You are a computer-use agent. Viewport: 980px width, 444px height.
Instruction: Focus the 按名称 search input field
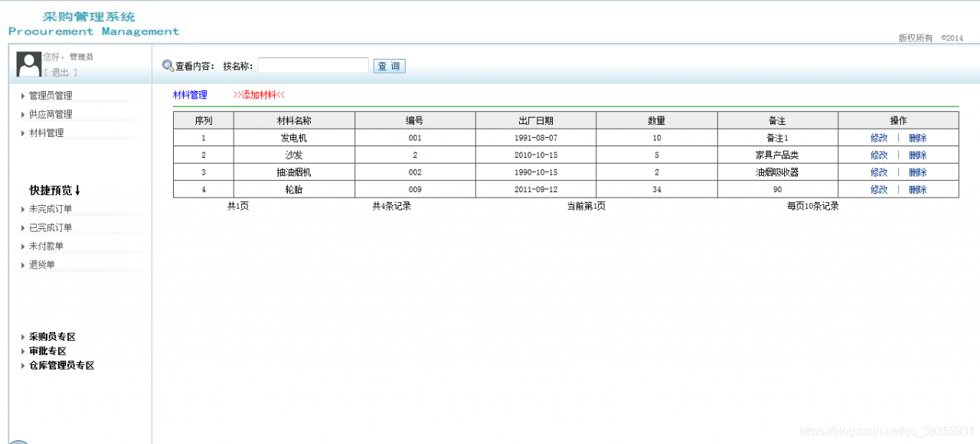(x=313, y=66)
